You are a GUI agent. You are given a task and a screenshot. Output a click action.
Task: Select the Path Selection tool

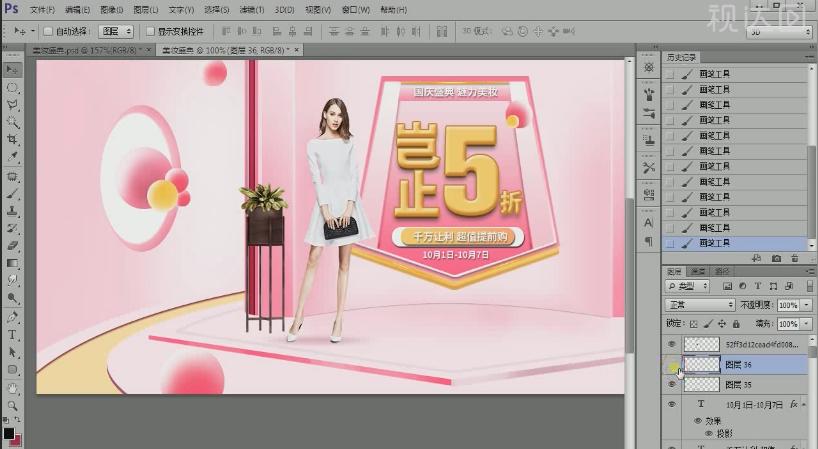coord(12,352)
